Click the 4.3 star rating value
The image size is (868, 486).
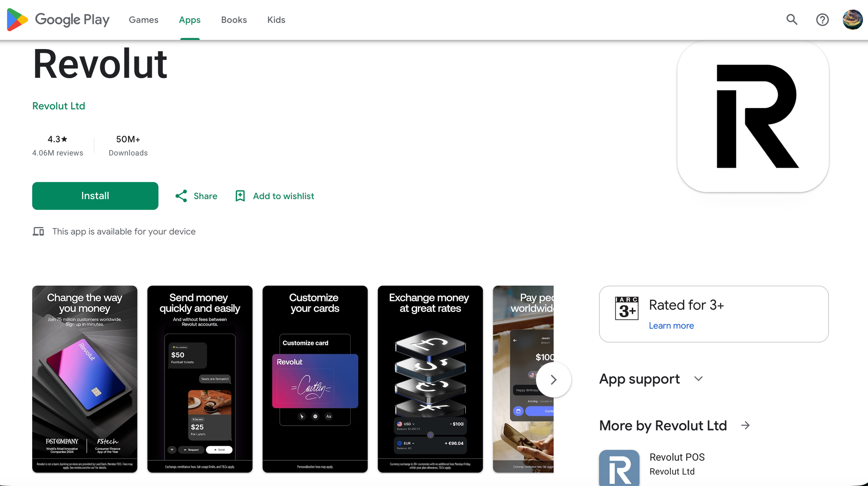coord(58,139)
